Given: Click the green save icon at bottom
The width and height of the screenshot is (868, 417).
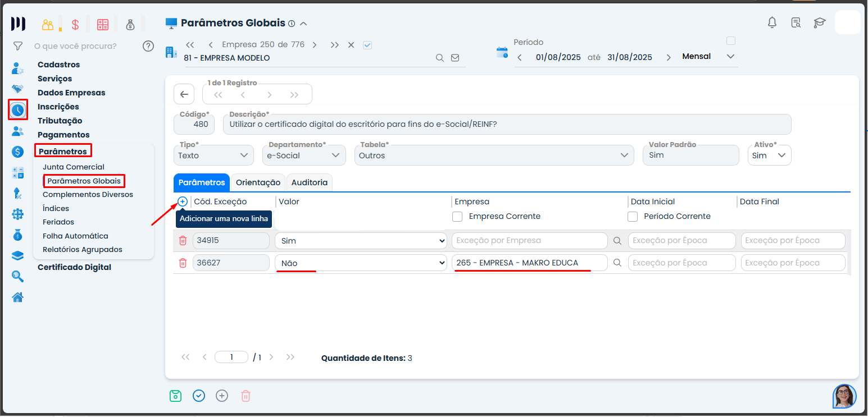Looking at the screenshot, I should (x=176, y=396).
